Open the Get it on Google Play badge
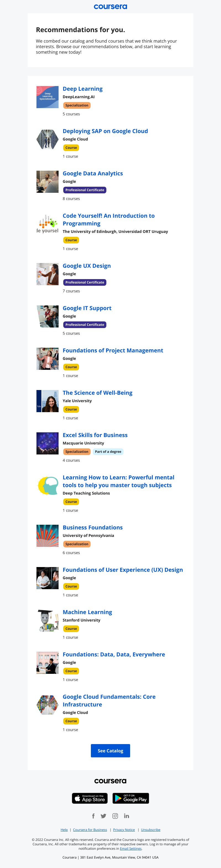221x868 pixels. click(131, 798)
